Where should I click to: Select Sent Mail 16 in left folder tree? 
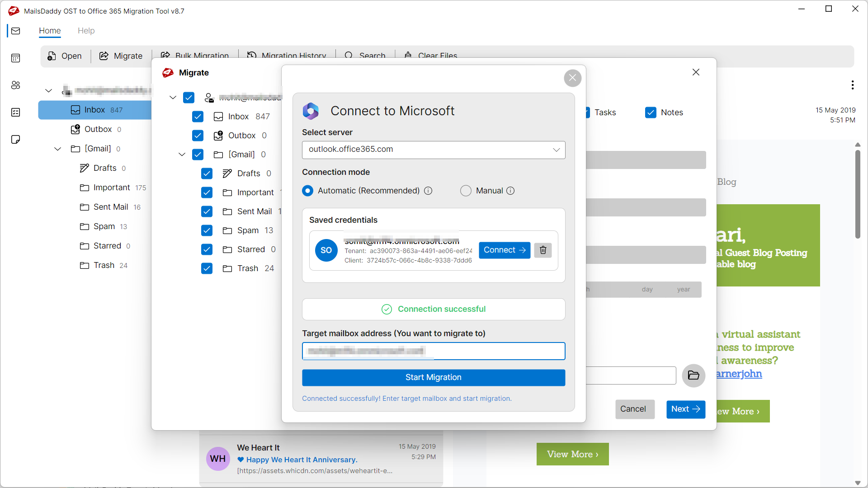point(110,207)
